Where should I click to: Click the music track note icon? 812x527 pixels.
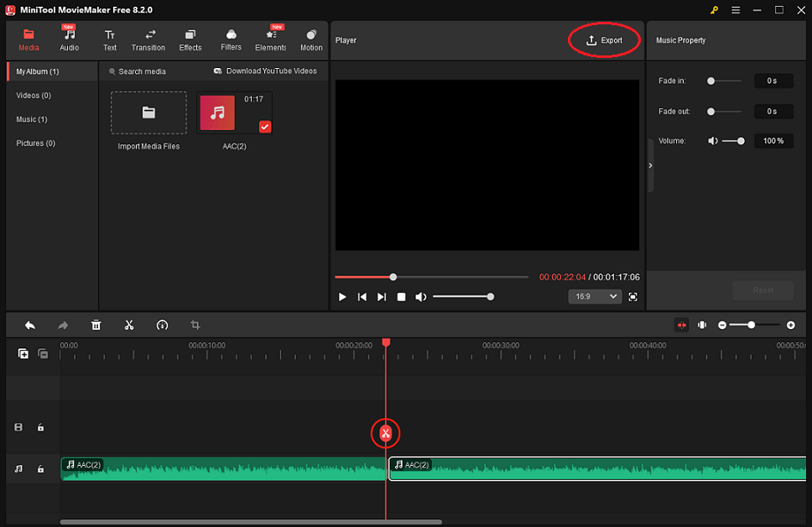click(x=18, y=469)
